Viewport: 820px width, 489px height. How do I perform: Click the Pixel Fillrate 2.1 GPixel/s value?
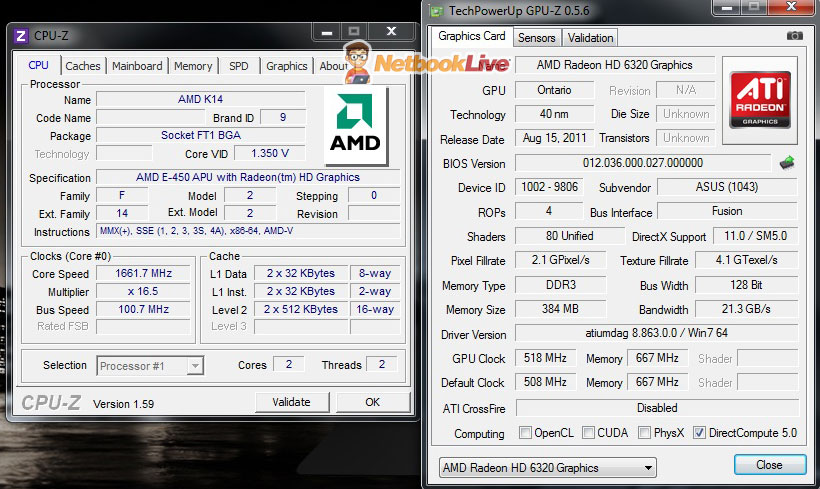(561, 260)
